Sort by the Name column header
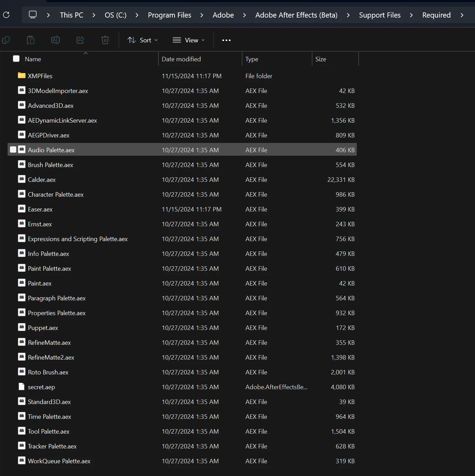 click(x=33, y=59)
